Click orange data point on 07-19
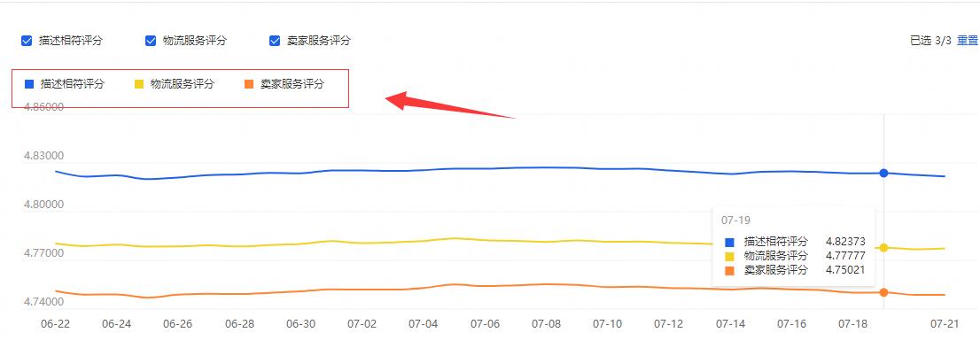The height and width of the screenshot is (348, 980). [x=883, y=292]
